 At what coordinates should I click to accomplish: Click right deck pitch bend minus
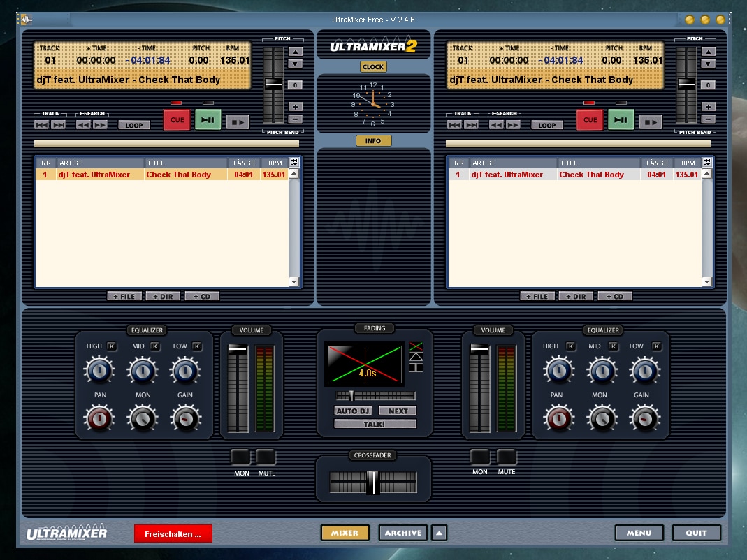(709, 119)
